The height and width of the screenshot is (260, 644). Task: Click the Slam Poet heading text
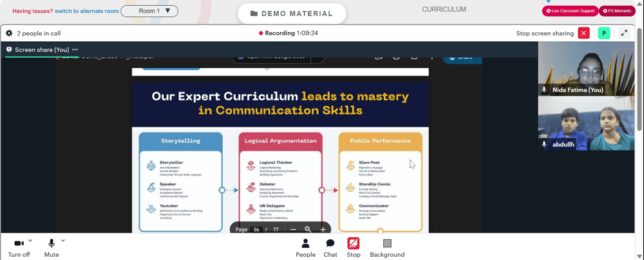coord(369,162)
